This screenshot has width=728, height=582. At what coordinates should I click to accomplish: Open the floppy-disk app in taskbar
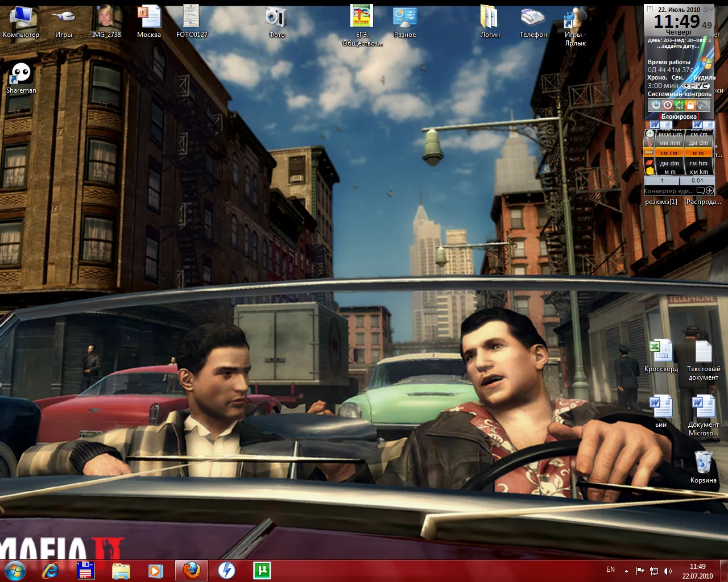click(x=86, y=570)
